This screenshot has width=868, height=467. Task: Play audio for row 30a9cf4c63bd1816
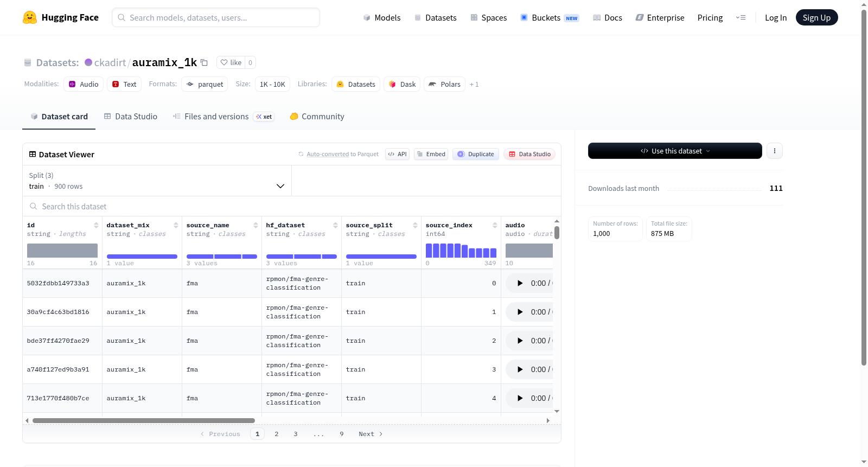(x=520, y=312)
